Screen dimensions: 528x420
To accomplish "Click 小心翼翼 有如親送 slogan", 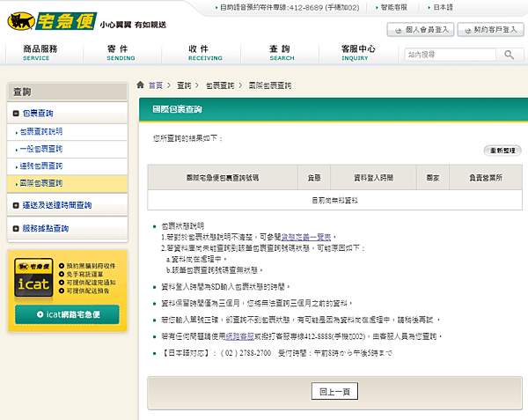I will coord(133,25).
